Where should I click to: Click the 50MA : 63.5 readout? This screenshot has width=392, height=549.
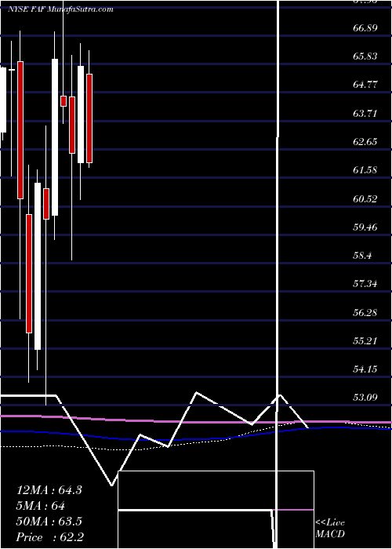[49, 522]
